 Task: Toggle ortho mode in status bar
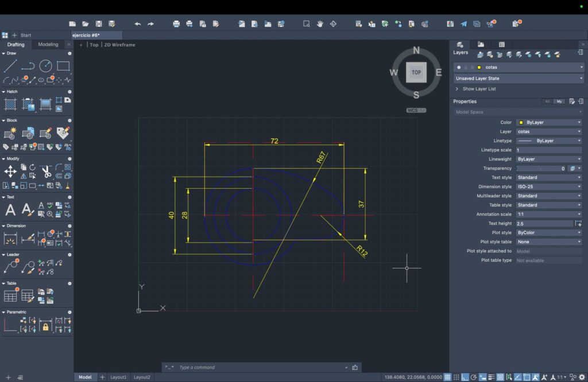(466, 377)
